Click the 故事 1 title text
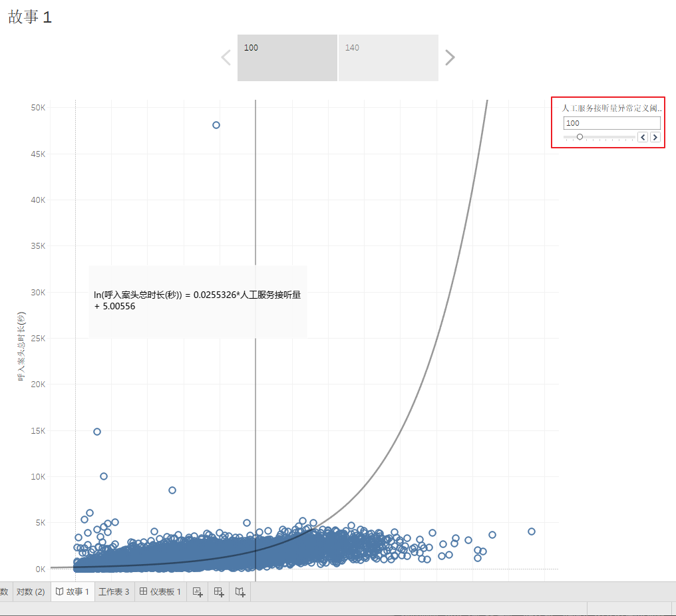The image size is (676, 616). click(x=30, y=17)
